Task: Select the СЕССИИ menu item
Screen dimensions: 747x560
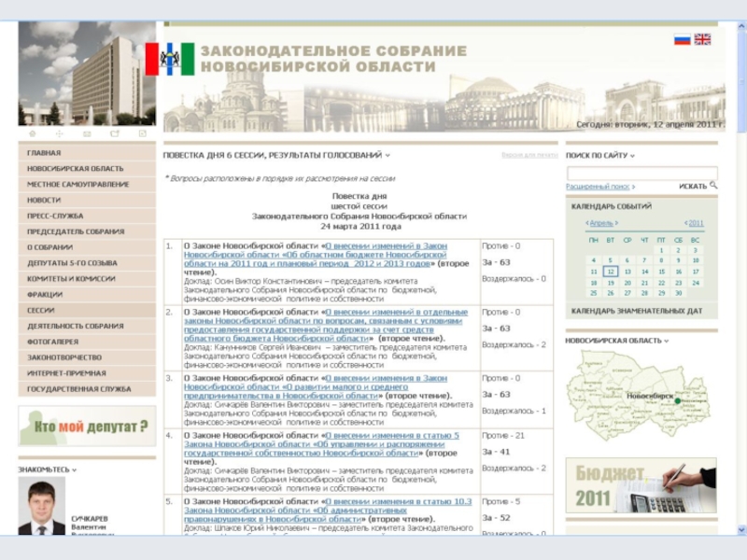Action: pyautogui.click(x=87, y=310)
